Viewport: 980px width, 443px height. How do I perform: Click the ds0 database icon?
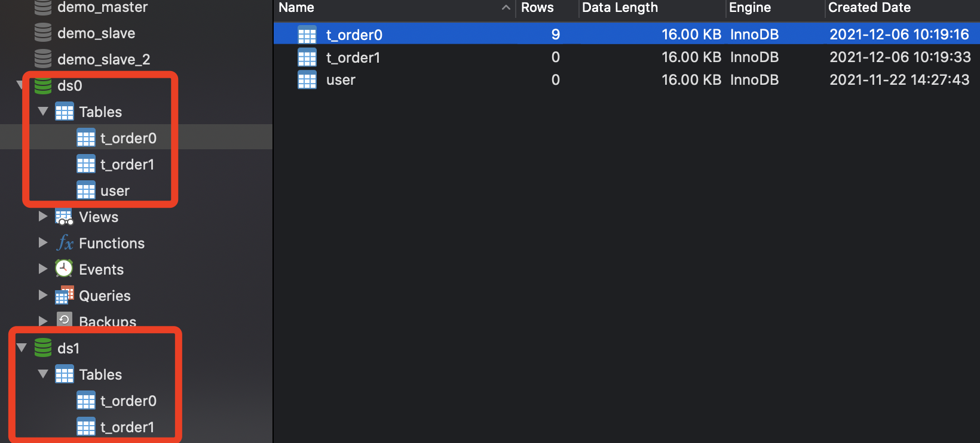(43, 85)
